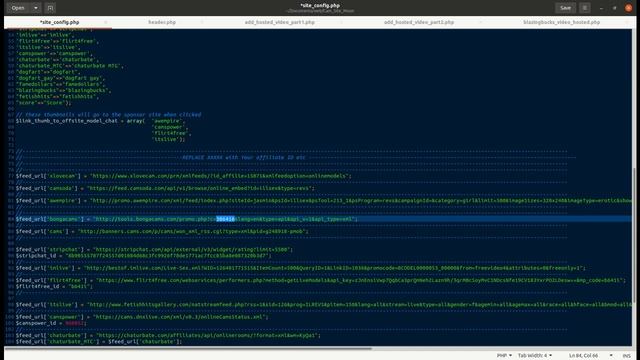Screen dimensions: 640x360
Task: Click the $feed_url['chaturbate'] line
Action: click(168, 335)
